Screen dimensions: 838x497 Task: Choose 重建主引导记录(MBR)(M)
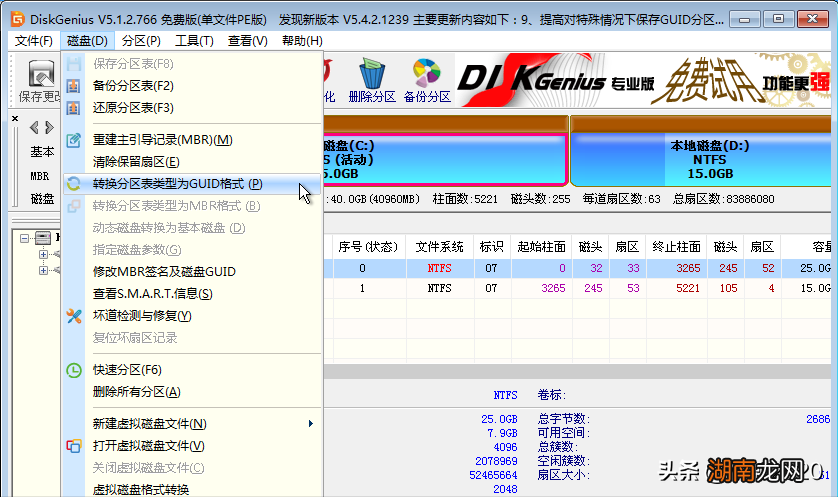[192, 140]
